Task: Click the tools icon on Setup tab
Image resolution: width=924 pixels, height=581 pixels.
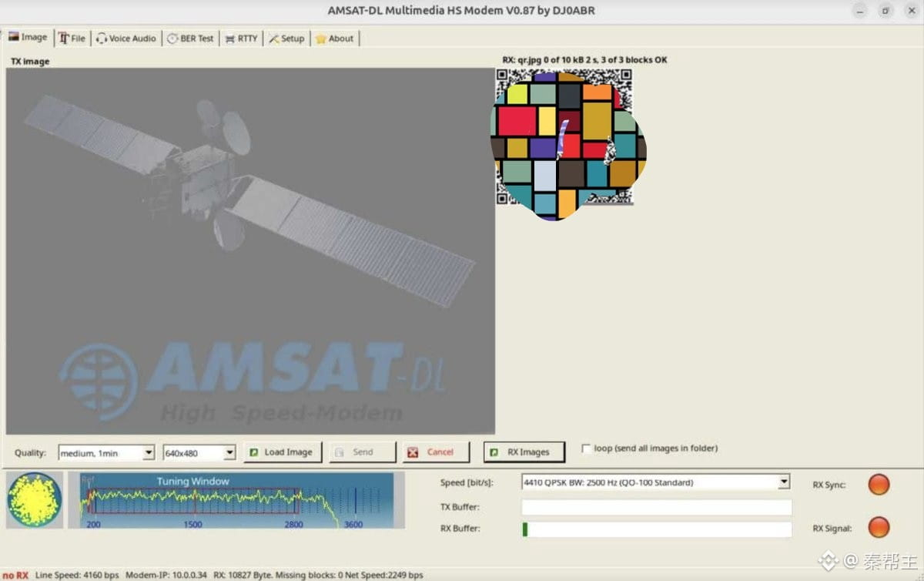Action: 274,39
